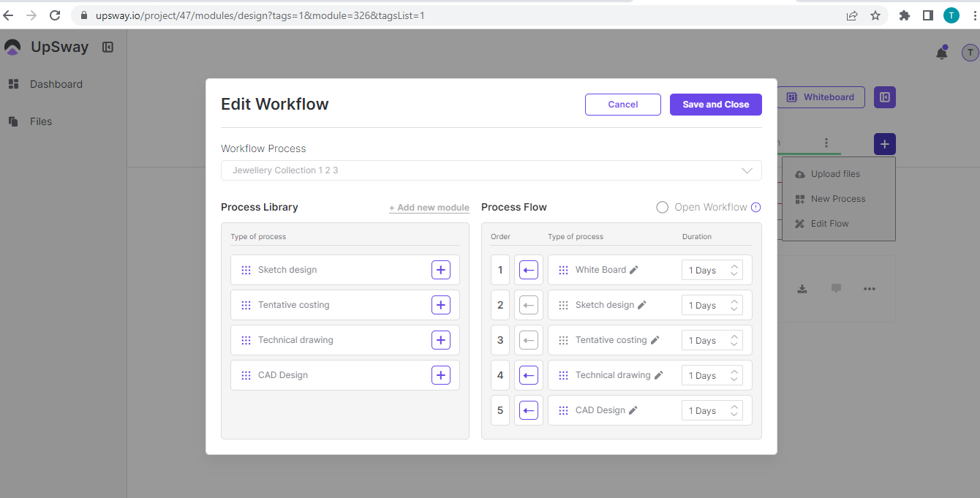This screenshot has width=980, height=498.
Task: Decrease CAD Design duration stepper
Action: coord(734,415)
